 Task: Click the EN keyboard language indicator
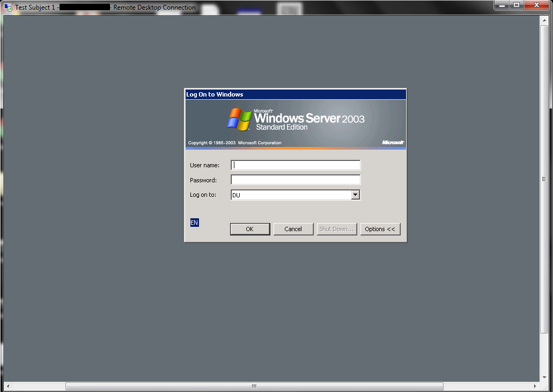point(194,223)
